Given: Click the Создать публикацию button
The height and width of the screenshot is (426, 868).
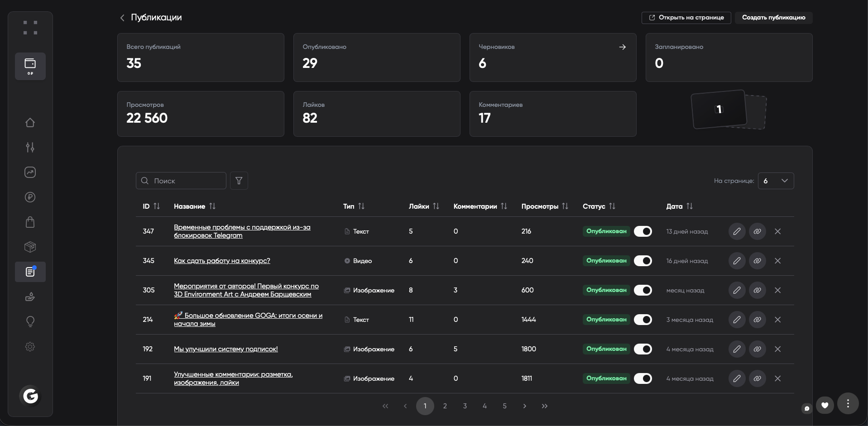Looking at the screenshot, I should (x=773, y=18).
